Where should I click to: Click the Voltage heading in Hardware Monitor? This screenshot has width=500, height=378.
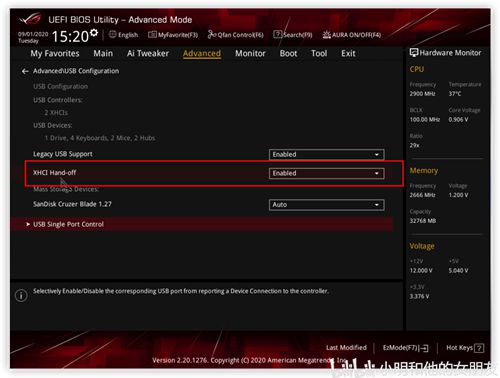tap(422, 246)
